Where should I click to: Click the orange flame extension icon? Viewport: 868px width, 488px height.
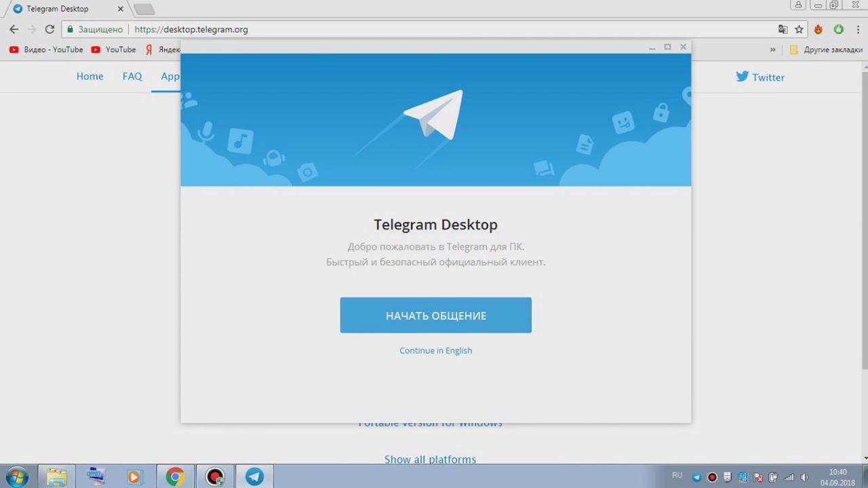818,30
